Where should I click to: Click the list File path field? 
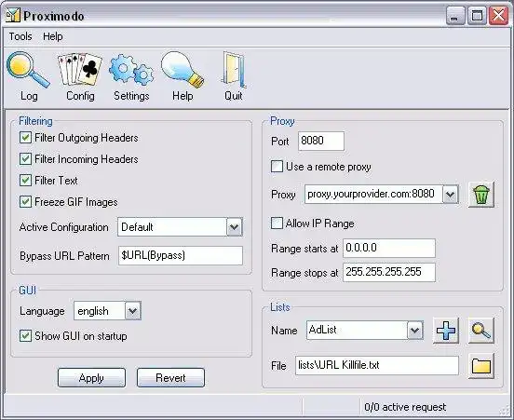click(377, 365)
